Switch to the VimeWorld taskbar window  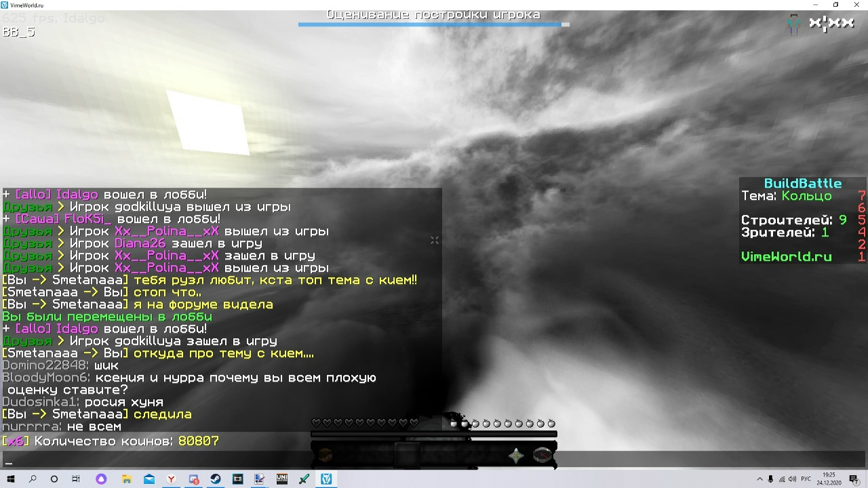[326, 479]
